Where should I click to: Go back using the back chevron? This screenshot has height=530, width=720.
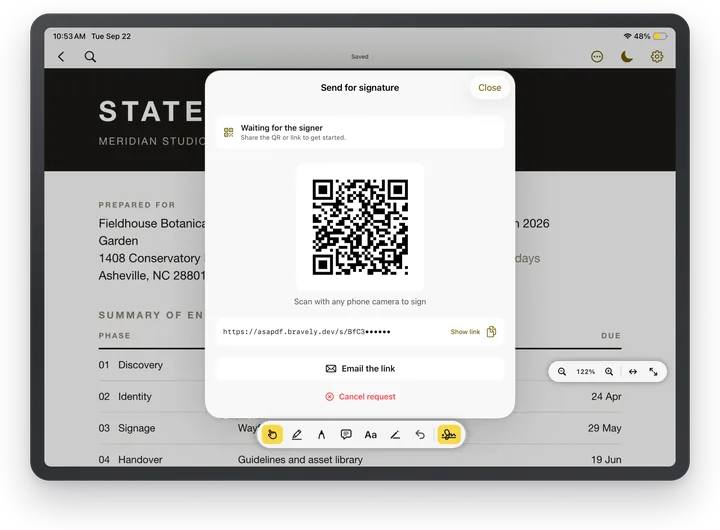click(x=61, y=56)
